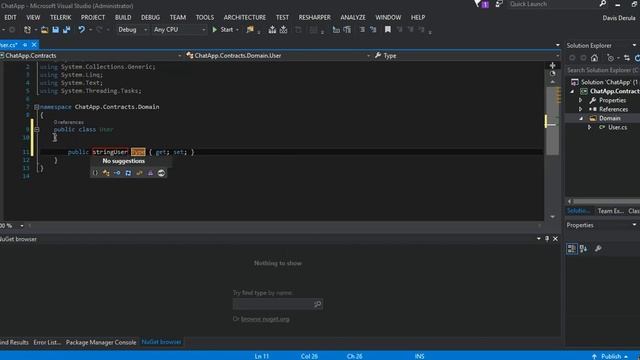
Task: Open the Any CPU platform dropdown
Action: pyautogui.click(x=179, y=29)
